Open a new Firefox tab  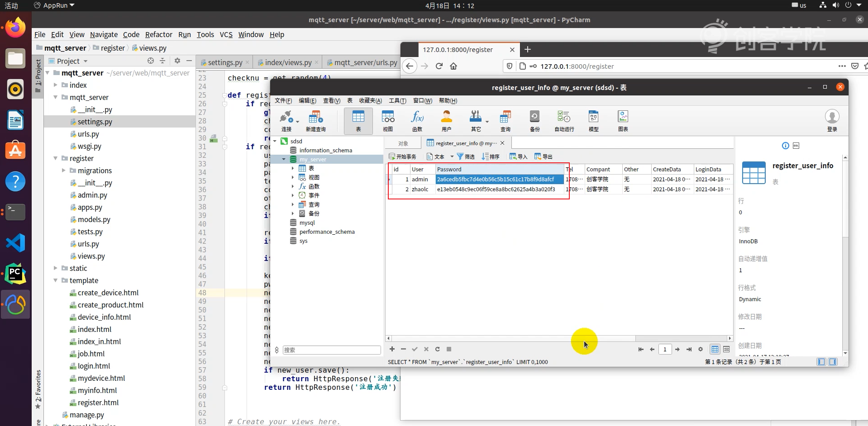[528, 50]
